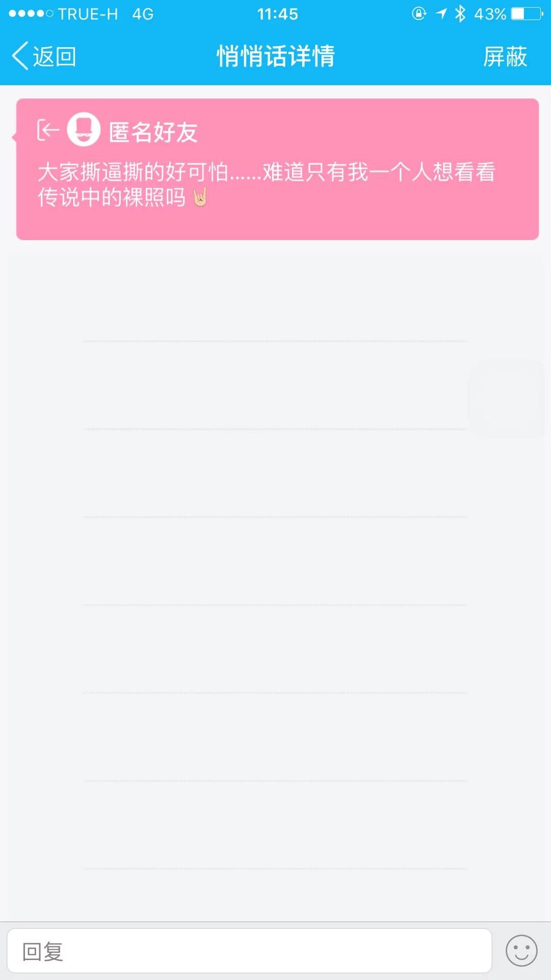The image size is (551, 980).
Task: Tap the rock hand emoji in message
Action: [x=200, y=198]
